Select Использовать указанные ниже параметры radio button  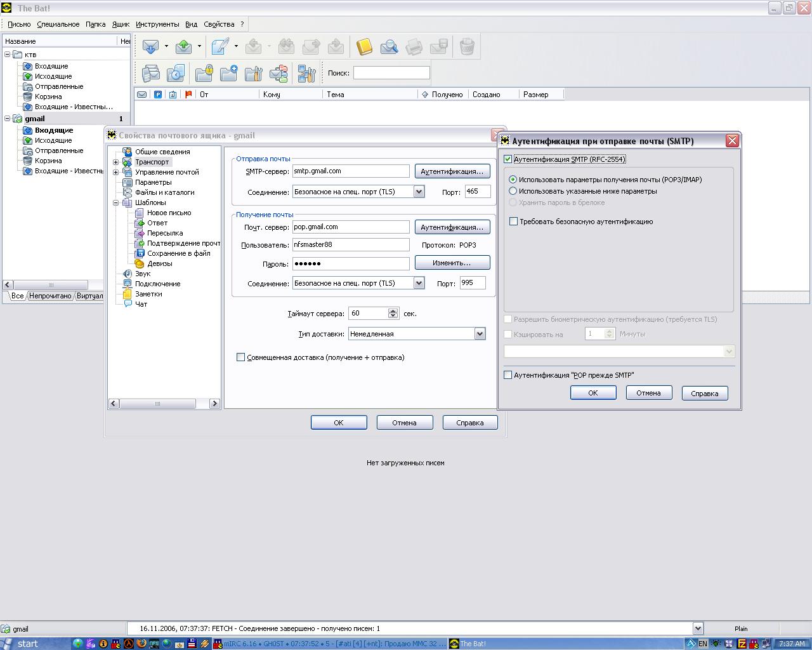[513, 191]
